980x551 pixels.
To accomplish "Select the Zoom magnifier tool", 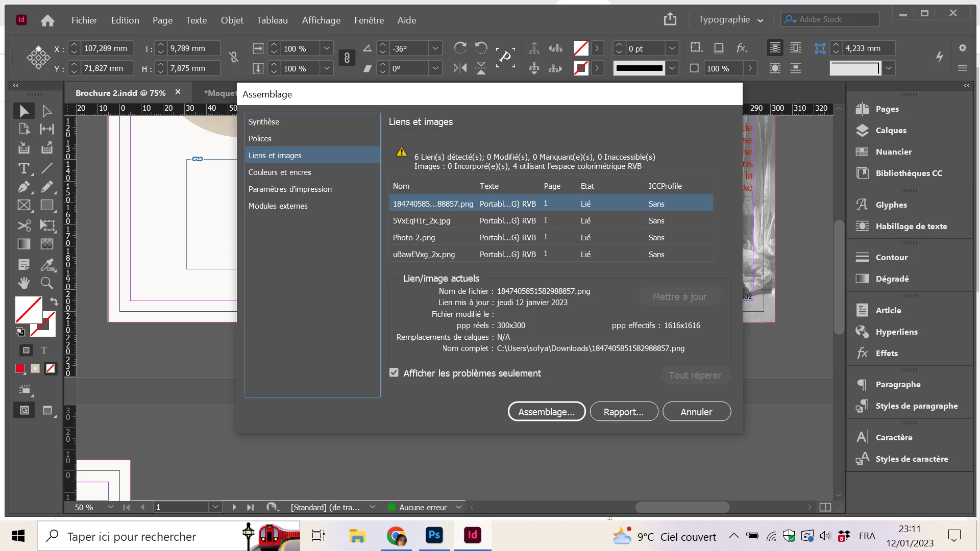I will [46, 283].
